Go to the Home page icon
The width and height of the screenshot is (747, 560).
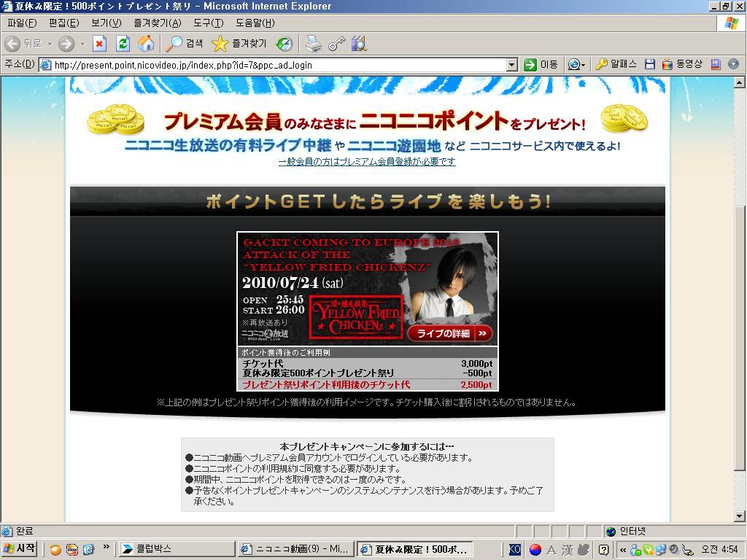click(146, 44)
